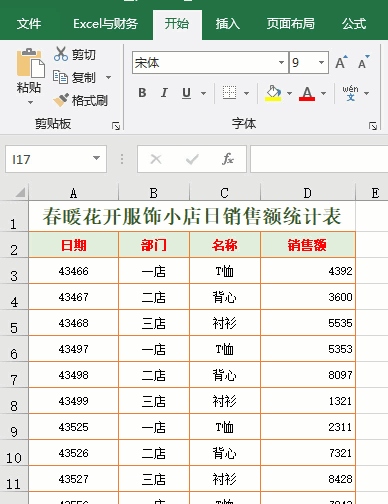Click inside the formula bar
Screen dimensions: 388x504
click(x=319, y=159)
